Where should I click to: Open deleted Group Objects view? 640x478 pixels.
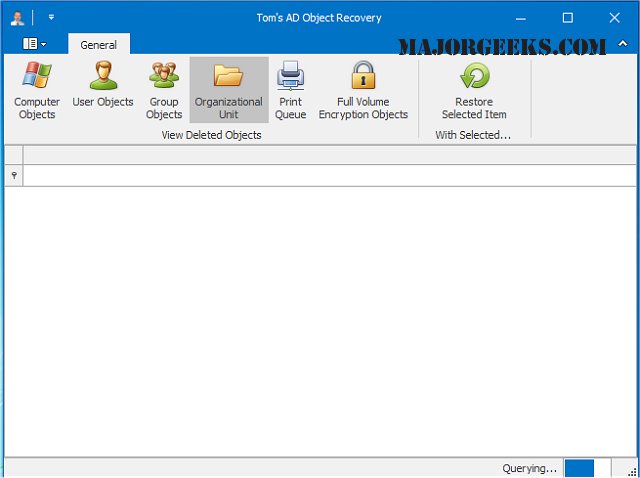(164, 90)
